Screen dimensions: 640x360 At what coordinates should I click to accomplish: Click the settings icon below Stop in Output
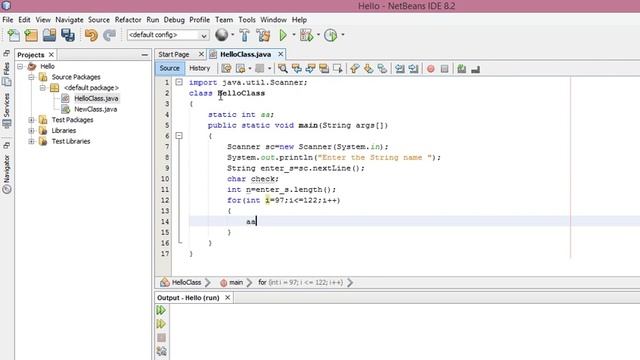tap(161, 351)
